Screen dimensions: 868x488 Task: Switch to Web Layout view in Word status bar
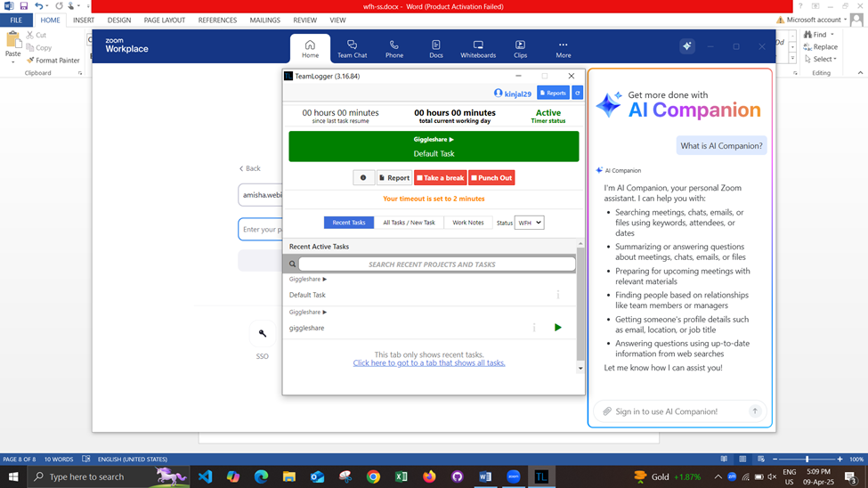pyautogui.click(x=761, y=459)
